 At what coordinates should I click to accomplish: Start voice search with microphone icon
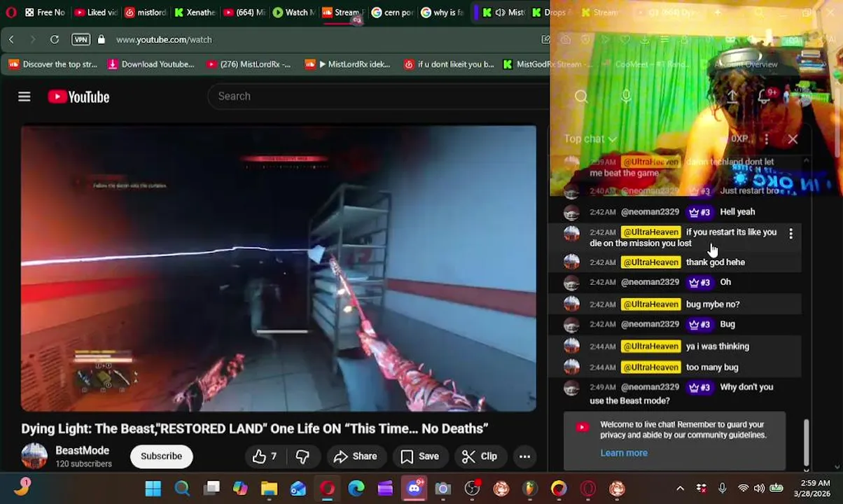coord(626,97)
